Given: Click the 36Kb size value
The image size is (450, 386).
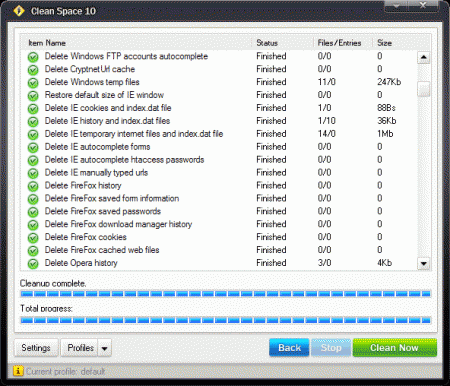Looking at the screenshot, I should click(x=387, y=121).
